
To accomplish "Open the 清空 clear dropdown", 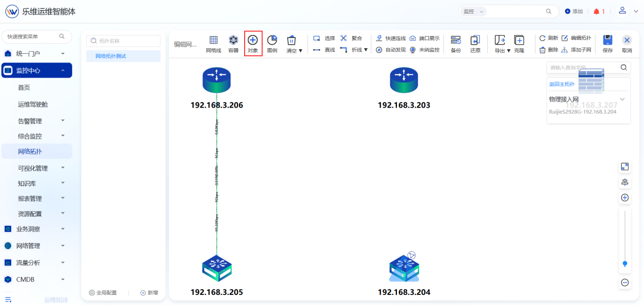I will 294,44.
